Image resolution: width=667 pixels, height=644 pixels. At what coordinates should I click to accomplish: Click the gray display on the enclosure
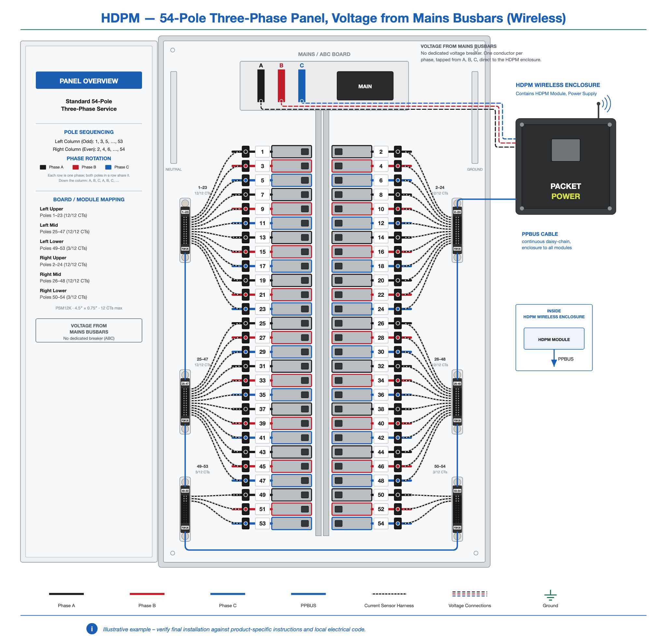[x=566, y=150]
